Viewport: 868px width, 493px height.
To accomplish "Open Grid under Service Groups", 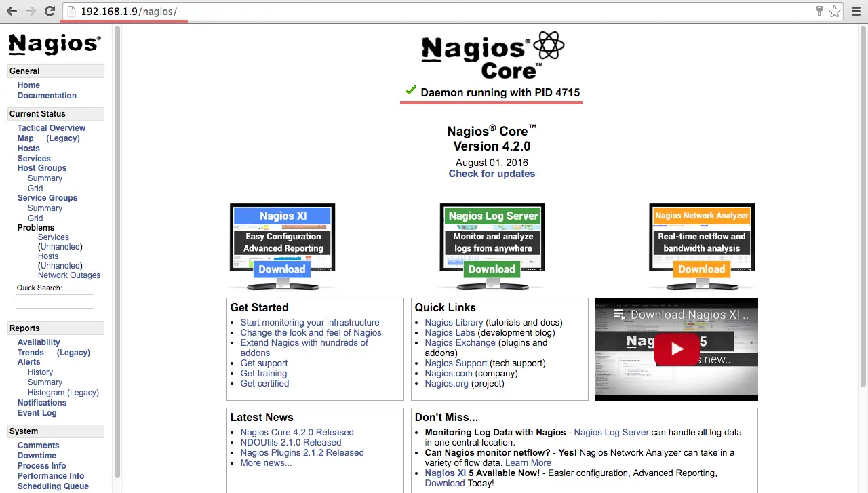I will 35,218.
